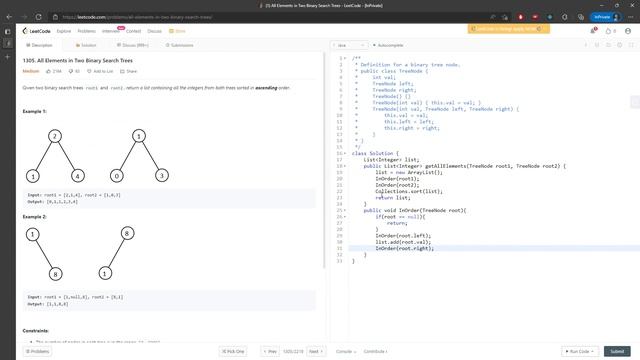Open browser collections icon
The image size is (640, 360).
click(581, 17)
